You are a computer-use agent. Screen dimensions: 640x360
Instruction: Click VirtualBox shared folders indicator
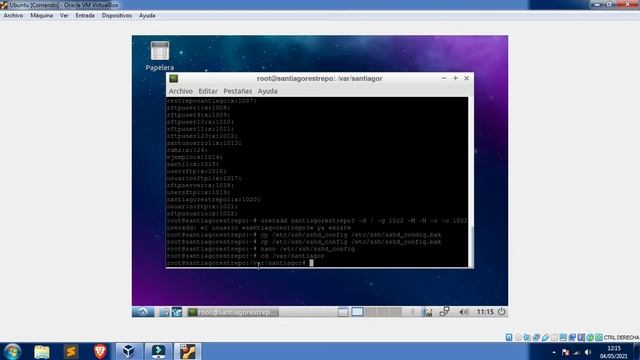554,338
